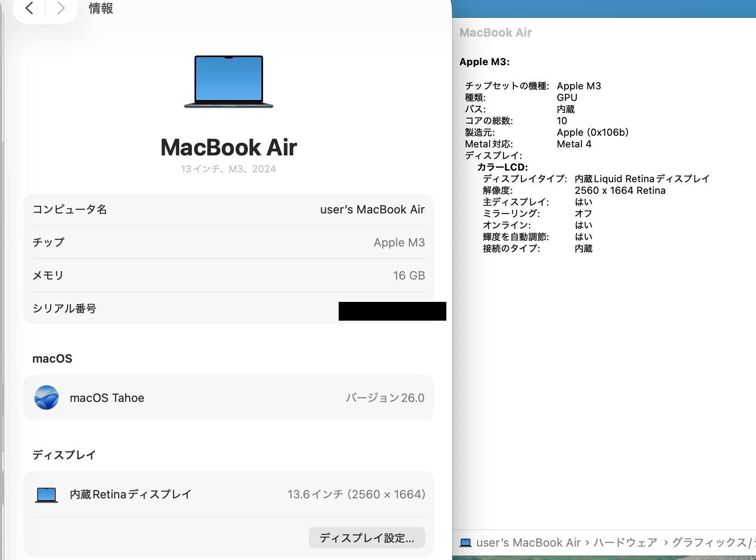
Task: Click the chevron after user's MacBook Air path item
Action: point(587,543)
